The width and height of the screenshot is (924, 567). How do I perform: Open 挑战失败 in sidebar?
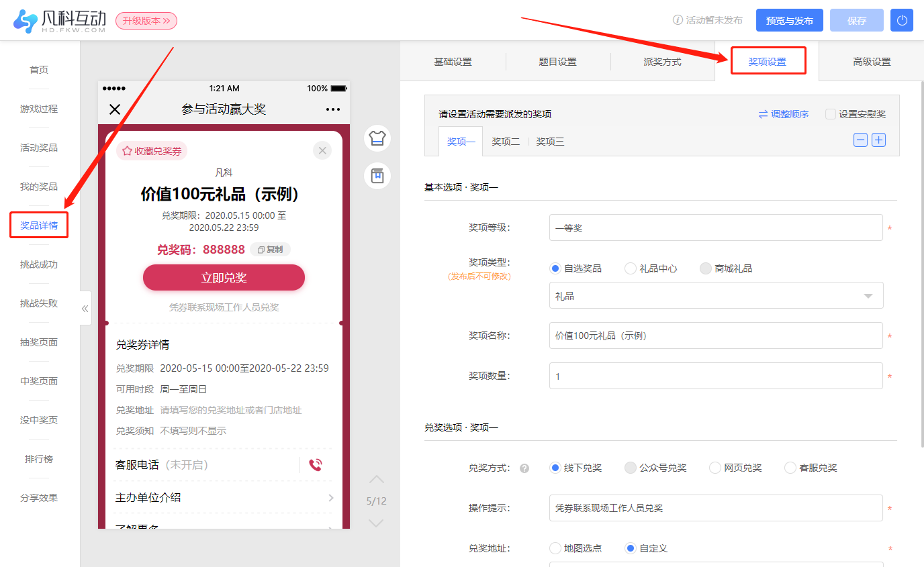39,303
